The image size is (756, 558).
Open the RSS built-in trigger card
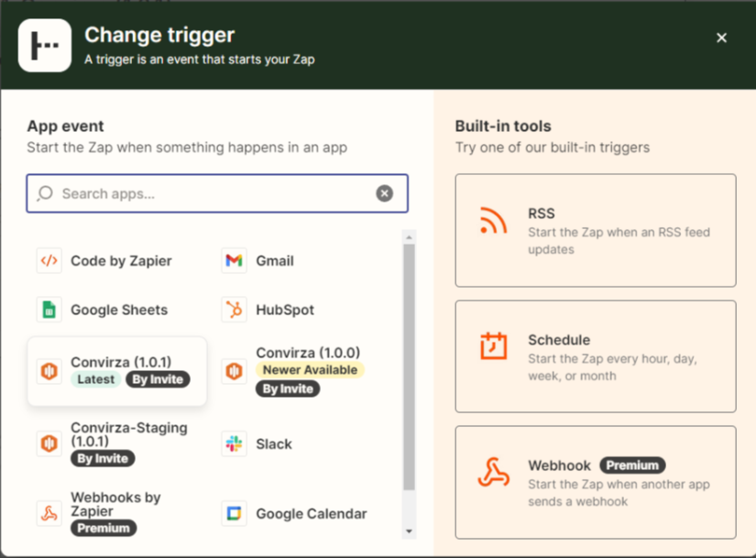click(x=596, y=231)
